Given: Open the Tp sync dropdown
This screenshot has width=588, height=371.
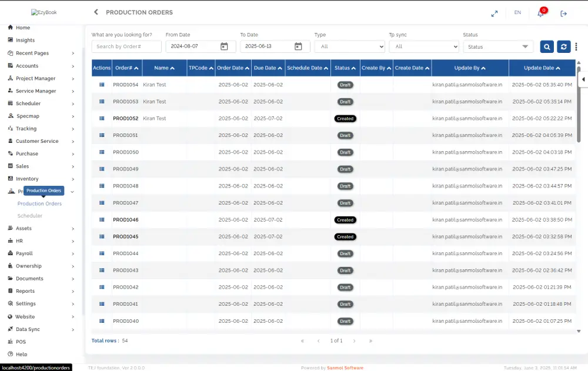Looking at the screenshot, I should pos(423,47).
